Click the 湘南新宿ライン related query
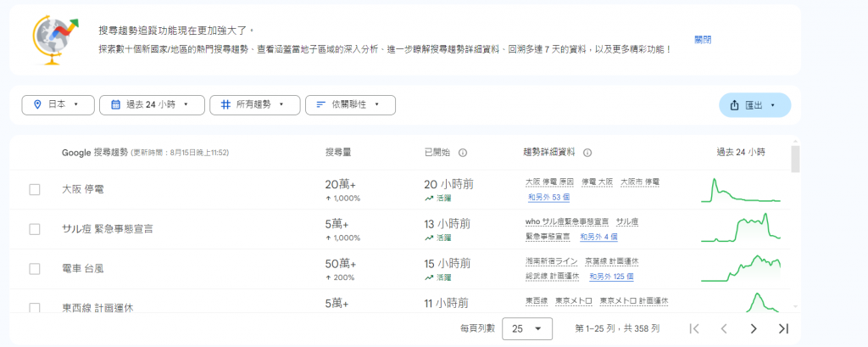The image size is (868, 347). tap(551, 261)
